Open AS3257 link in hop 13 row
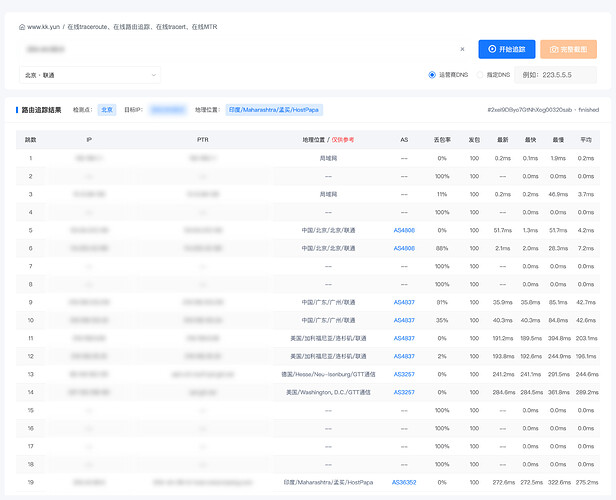The width and height of the screenshot is (616, 500). 404,374
